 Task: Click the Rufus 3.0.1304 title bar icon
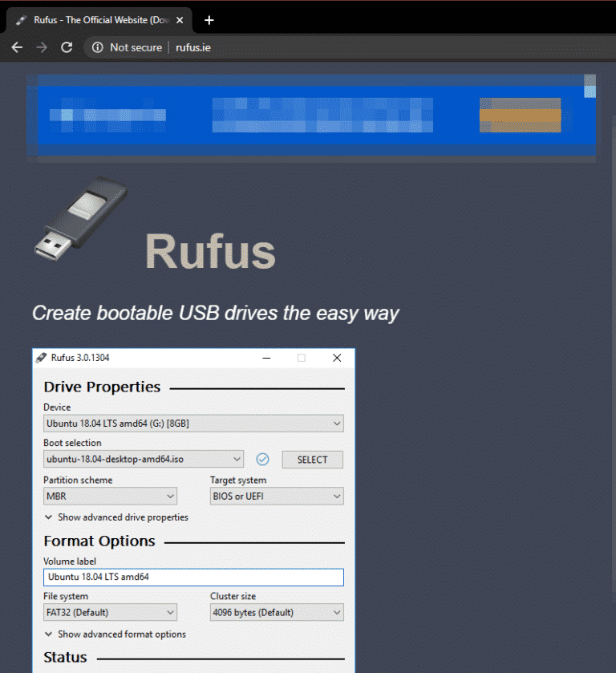click(x=42, y=358)
